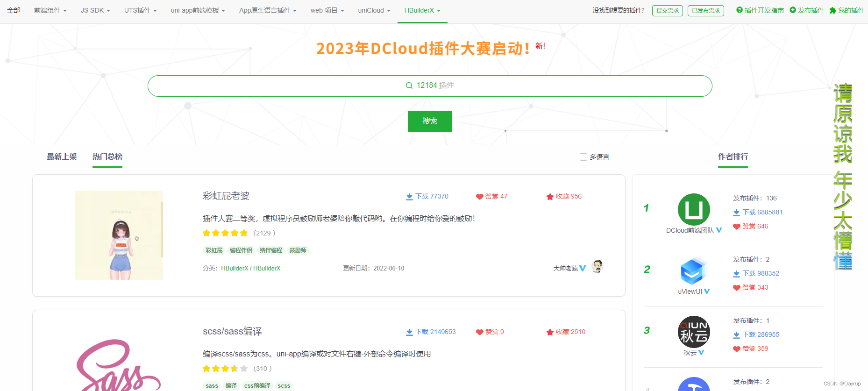Select the scss tag
The width and height of the screenshot is (868, 391).
pyautogui.click(x=284, y=386)
